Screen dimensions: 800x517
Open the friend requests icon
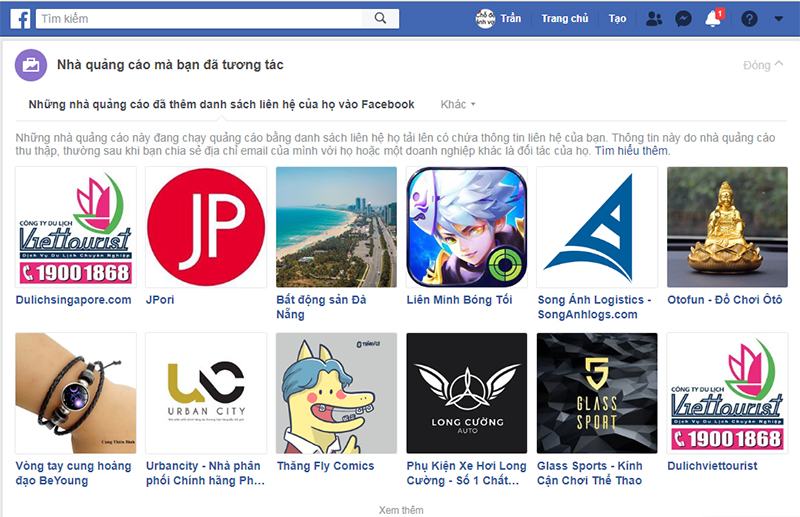tap(654, 19)
